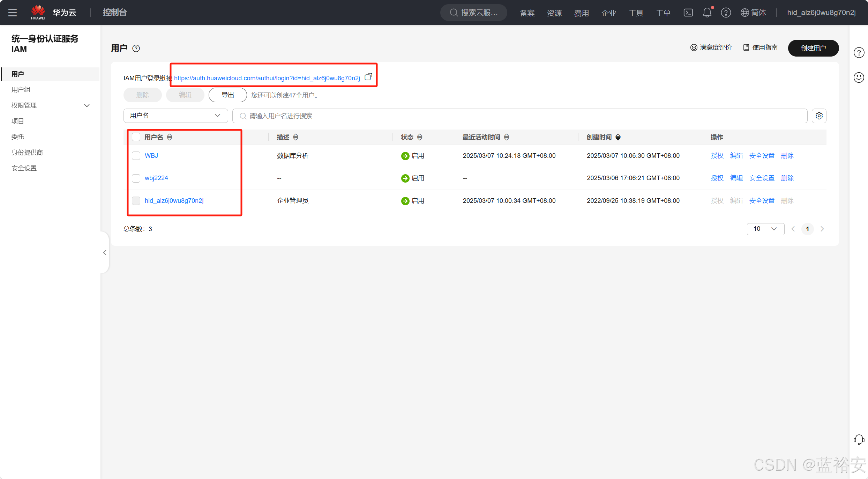Click the help question mark beside 用户 title

136,49
